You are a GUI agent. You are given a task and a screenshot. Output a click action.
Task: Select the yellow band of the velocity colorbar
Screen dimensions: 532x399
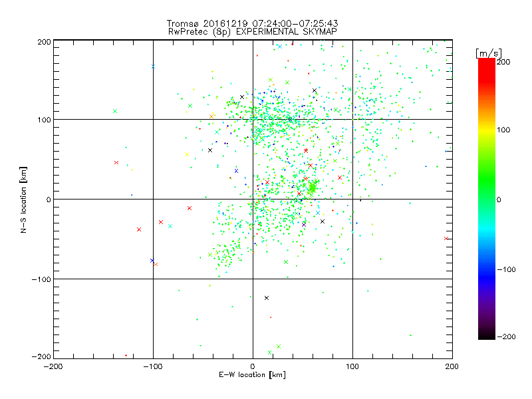[487, 130]
